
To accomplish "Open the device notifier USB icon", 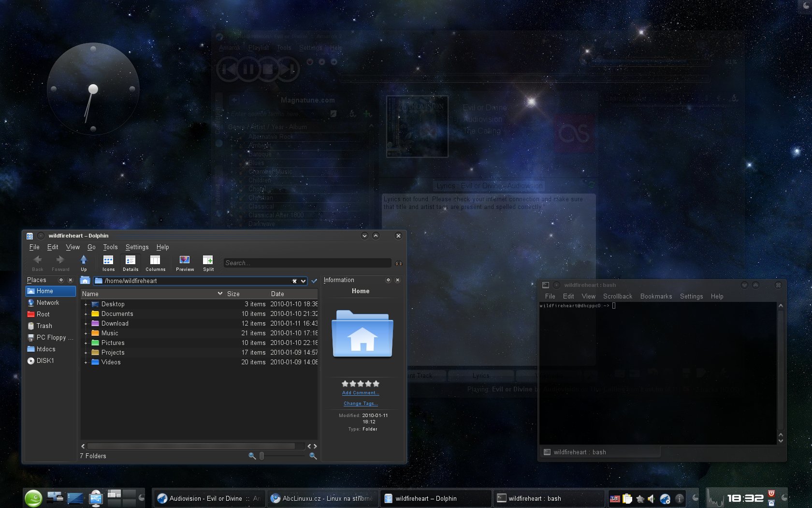I will tap(96, 498).
